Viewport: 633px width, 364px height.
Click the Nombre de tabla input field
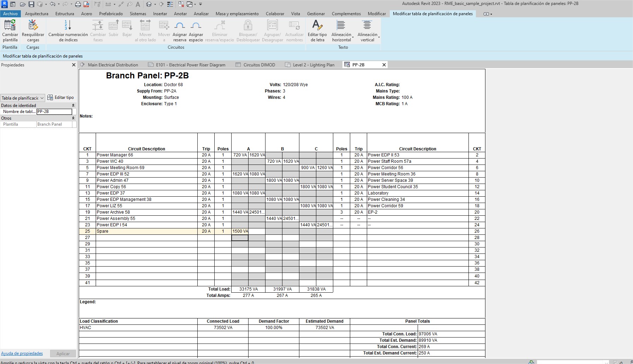pos(54,112)
